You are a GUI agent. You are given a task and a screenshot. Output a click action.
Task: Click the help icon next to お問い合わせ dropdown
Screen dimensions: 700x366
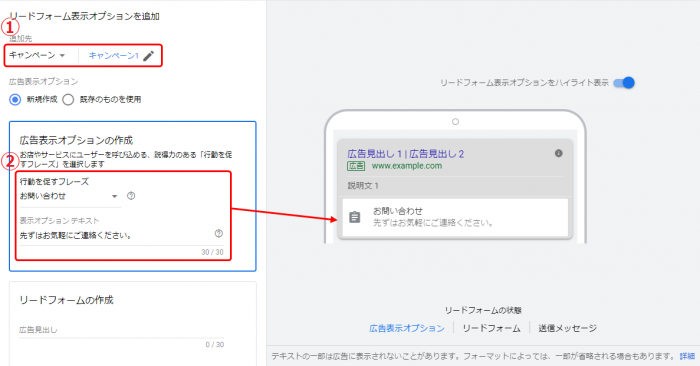[131, 195]
